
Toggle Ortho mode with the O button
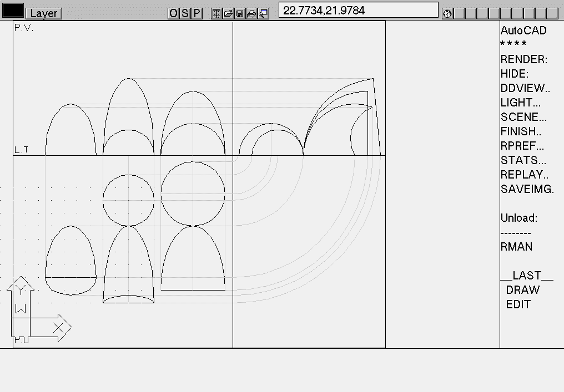coord(174,13)
